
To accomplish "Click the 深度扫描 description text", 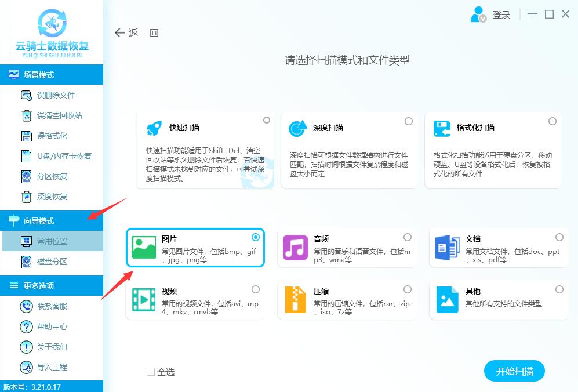I will coord(349,165).
